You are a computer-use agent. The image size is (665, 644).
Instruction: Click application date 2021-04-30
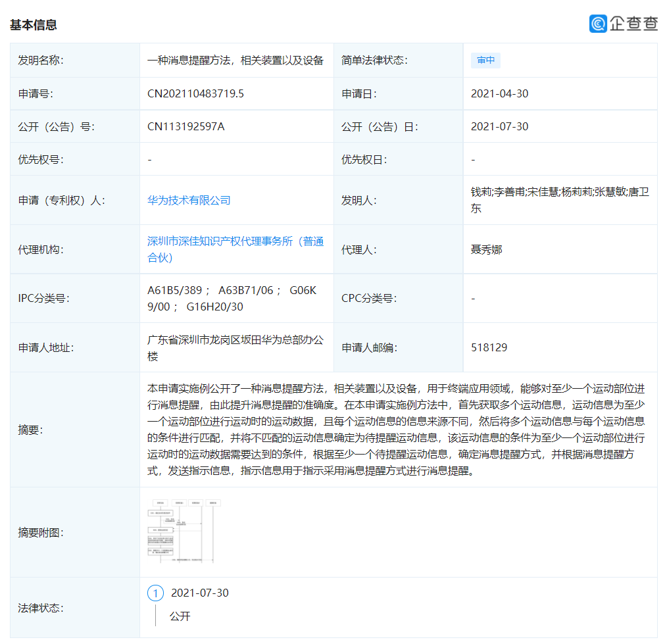pos(500,94)
